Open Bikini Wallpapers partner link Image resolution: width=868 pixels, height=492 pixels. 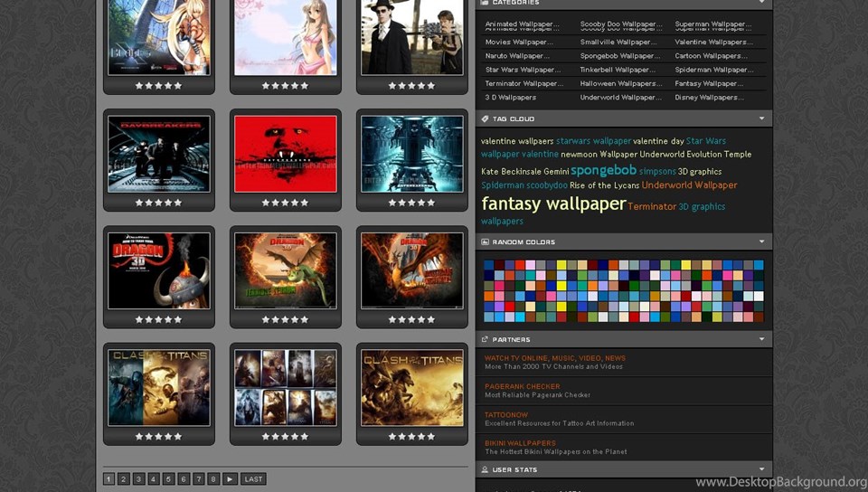click(521, 443)
